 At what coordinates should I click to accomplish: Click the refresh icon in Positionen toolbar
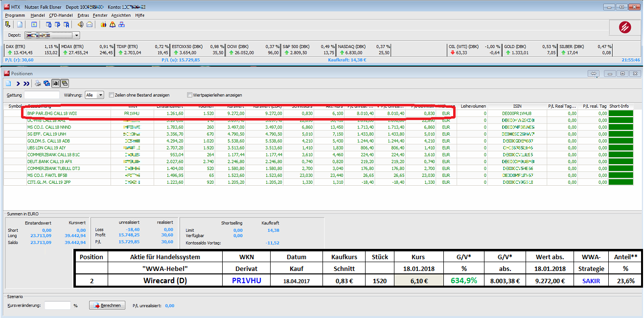tap(46, 83)
